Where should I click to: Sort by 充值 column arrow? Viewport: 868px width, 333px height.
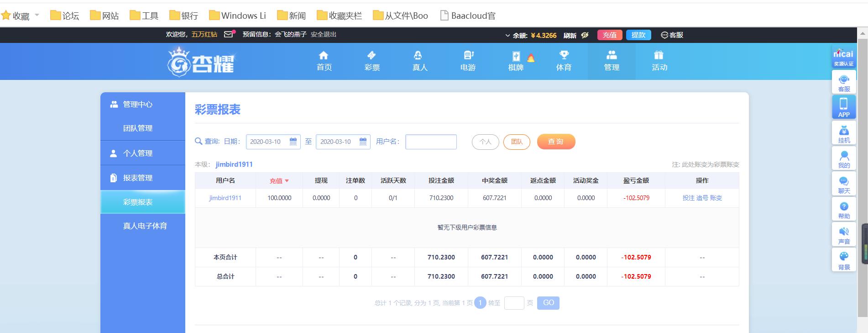coord(287,181)
